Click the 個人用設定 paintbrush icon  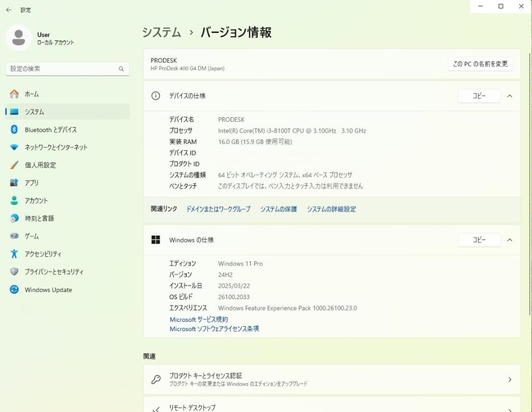tap(14, 165)
